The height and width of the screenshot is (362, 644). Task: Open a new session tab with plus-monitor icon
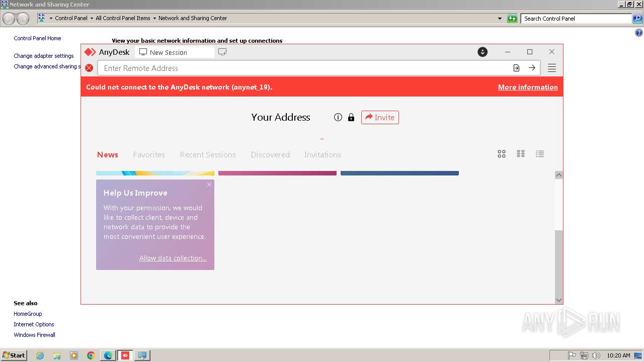tap(222, 52)
